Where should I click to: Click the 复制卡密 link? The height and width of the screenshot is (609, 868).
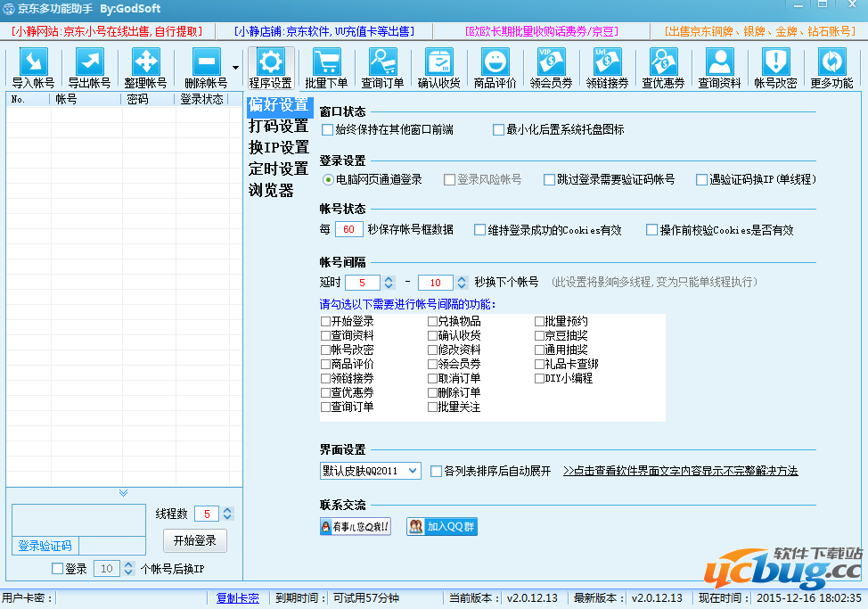click(237, 598)
